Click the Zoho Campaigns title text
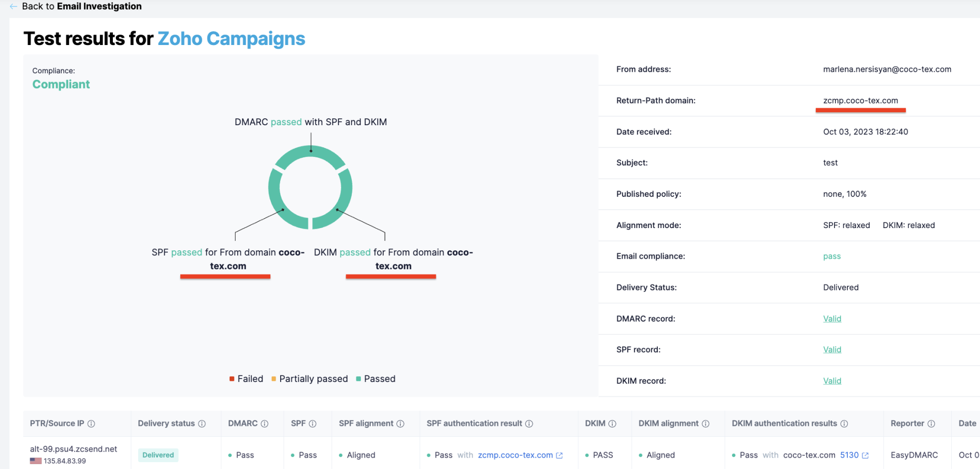This screenshot has width=980, height=469. (x=231, y=39)
